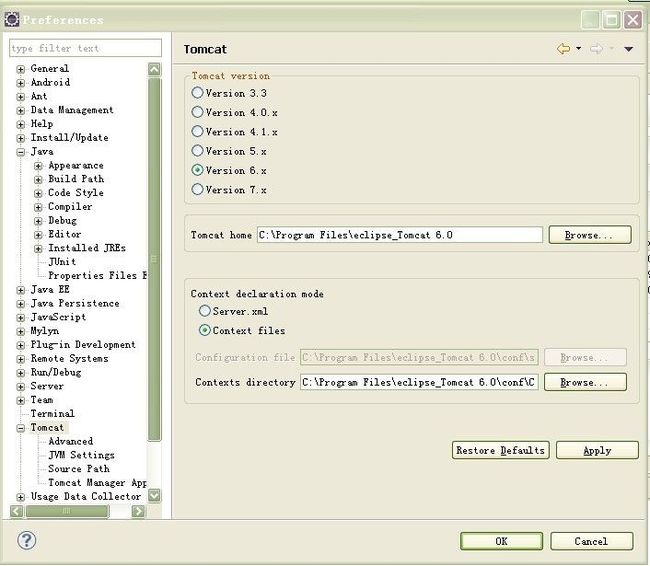This screenshot has width=650, height=566.
Task: Expand the Installed JREs node
Action: 38,249
